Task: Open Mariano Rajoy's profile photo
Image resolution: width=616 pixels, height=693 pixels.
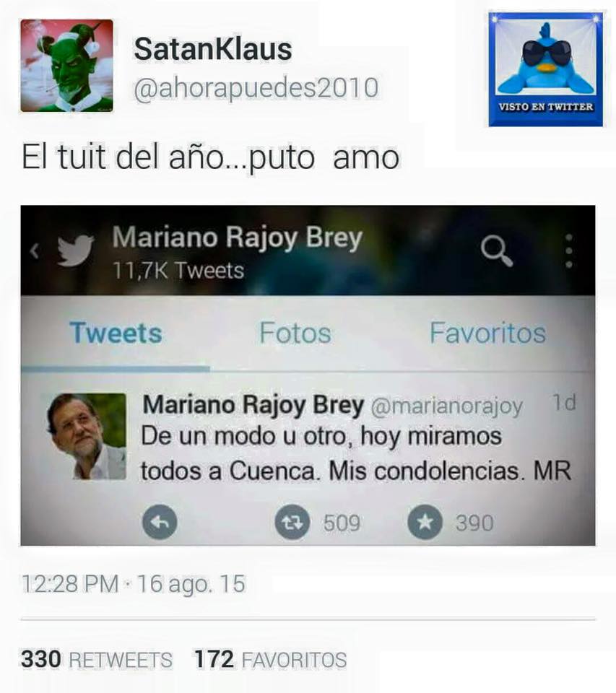Action: [87, 436]
